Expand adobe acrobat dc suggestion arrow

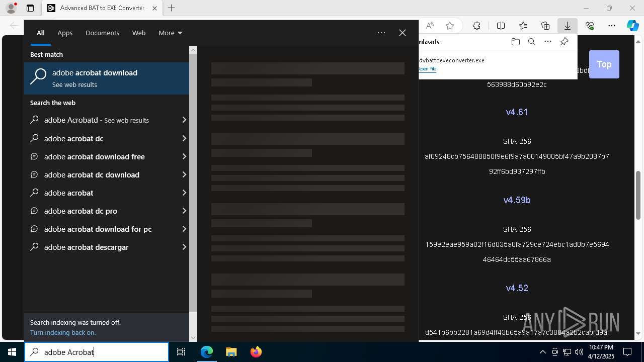pos(184,138)
